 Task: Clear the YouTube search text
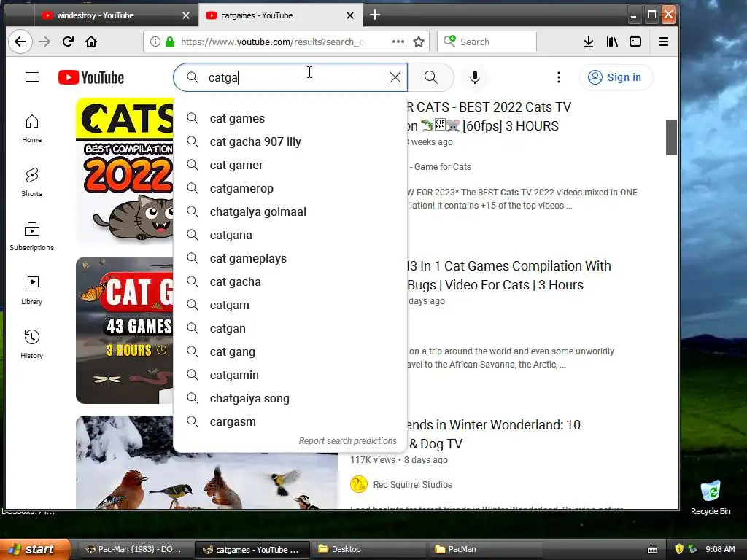395,77
